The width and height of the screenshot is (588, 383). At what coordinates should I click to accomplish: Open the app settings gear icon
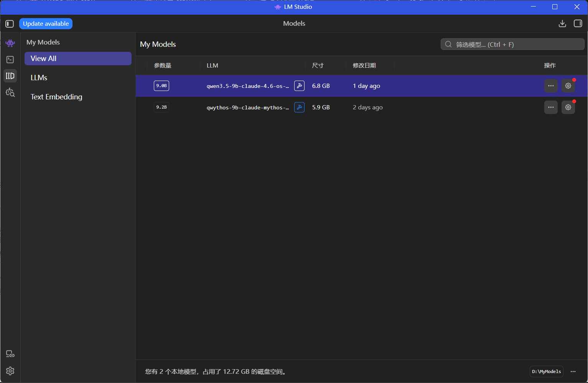pyautogui.click(x=10, y=371)
